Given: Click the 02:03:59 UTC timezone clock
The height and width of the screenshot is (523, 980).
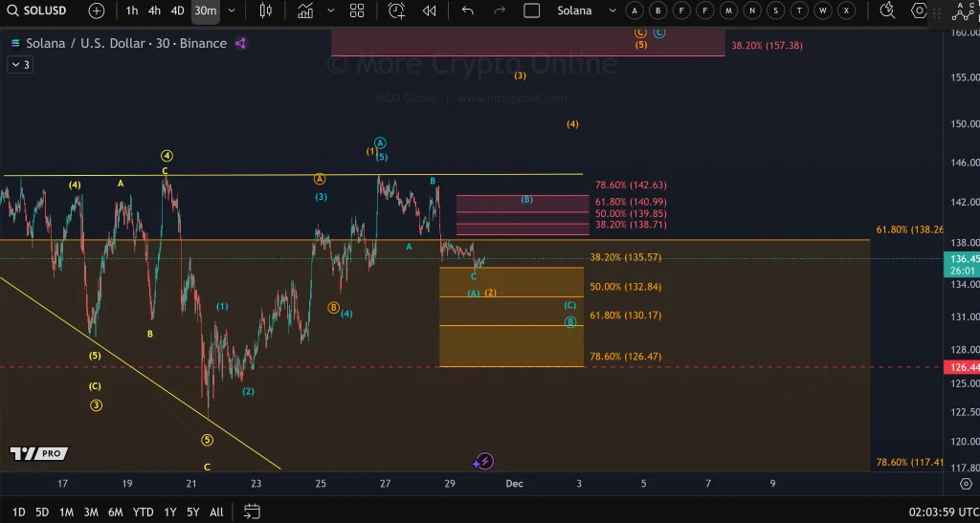Looking at the screenshot, I should (x=944, y=512).
